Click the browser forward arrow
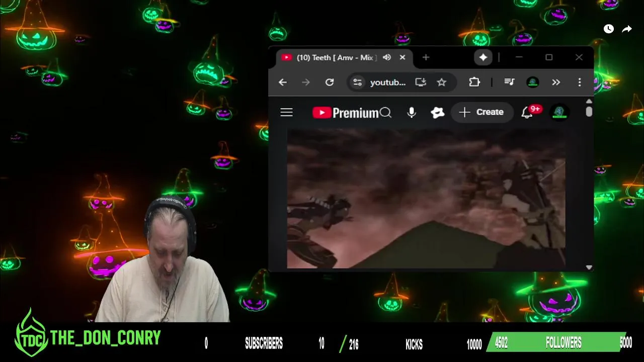644x362 pixels. click(306, 82)
